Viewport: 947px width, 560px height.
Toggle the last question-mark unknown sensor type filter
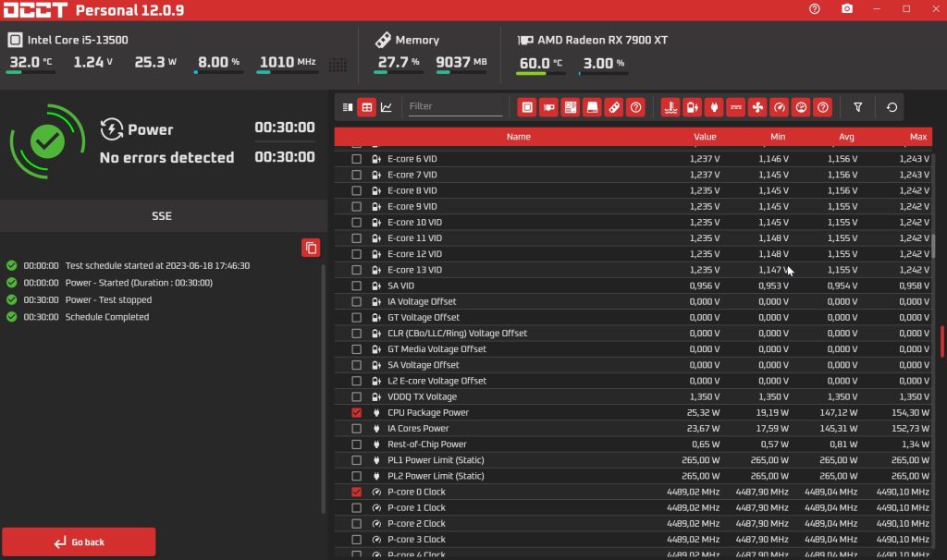coord(822,107)
